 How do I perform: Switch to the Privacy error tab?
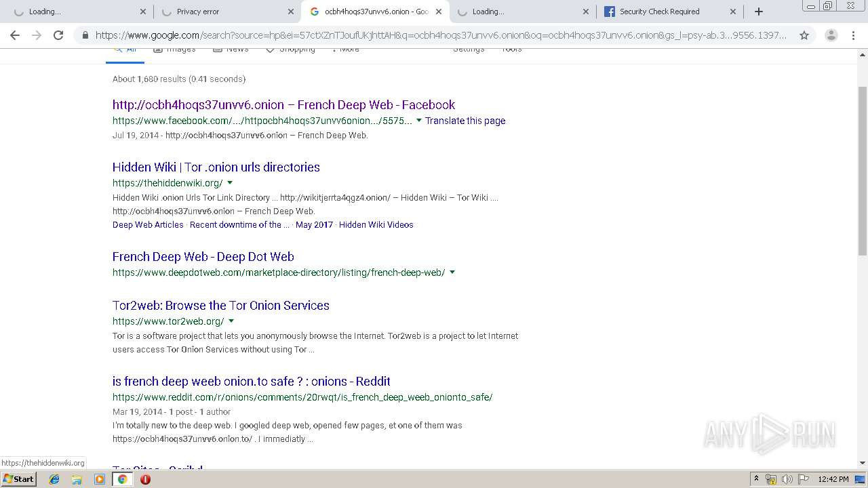coord(226,12)
